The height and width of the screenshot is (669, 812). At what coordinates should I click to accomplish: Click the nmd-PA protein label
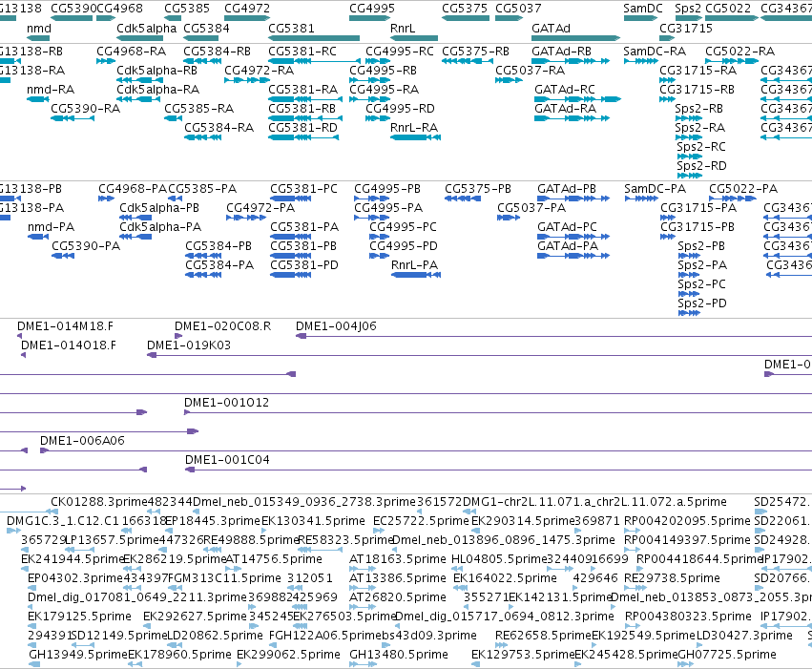point(51,227)
